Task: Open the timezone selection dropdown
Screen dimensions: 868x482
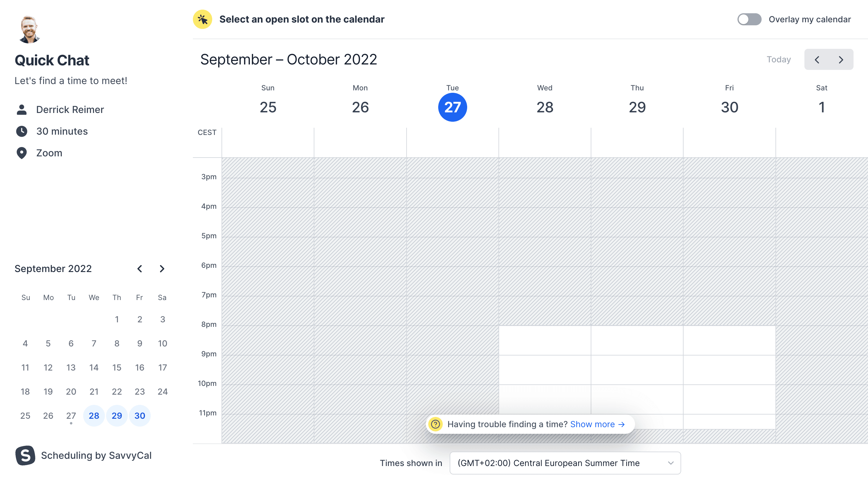Action: (x=565, y=463)
